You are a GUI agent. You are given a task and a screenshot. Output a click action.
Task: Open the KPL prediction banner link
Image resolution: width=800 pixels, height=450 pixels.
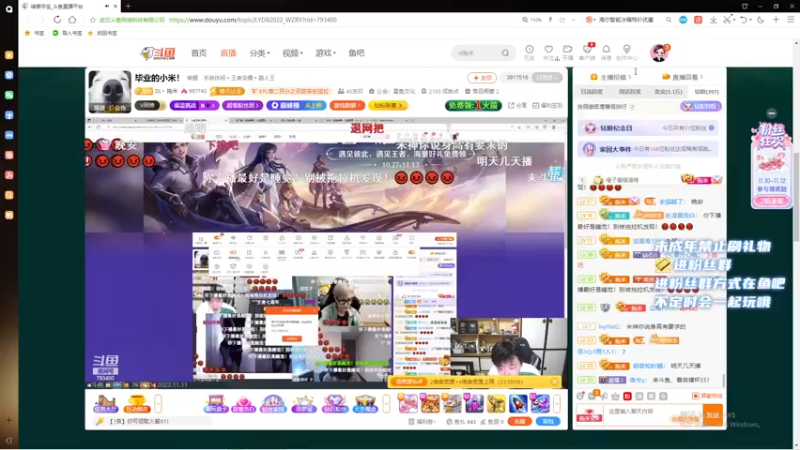[x=290, y=91]
